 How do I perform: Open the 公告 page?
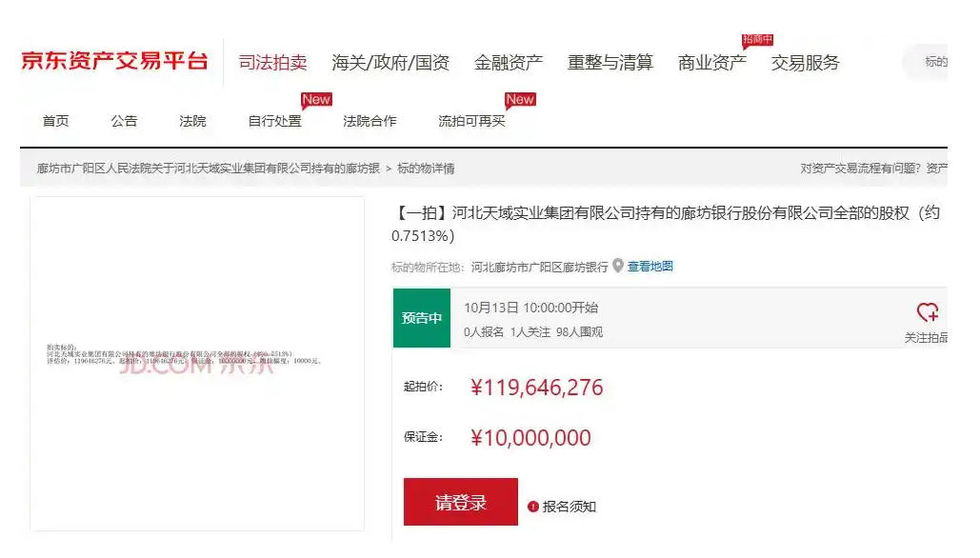coord(124,121)
